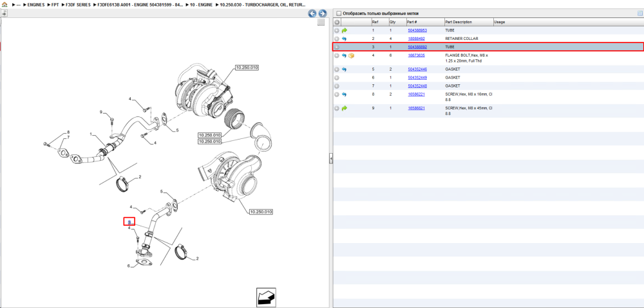644x308 pixels.
Task: Click the FLANGE BOLT, Hex, M8 description
Action: [x=466, y=58]
